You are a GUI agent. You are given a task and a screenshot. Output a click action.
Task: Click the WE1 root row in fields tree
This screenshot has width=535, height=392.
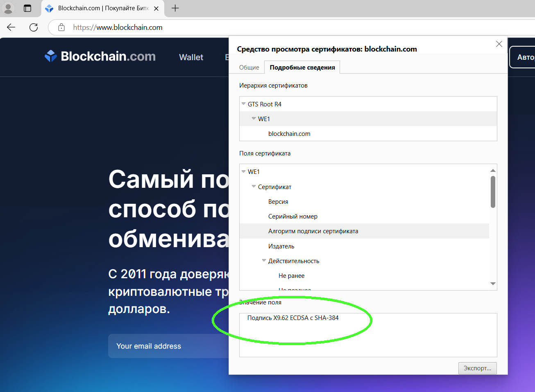364,172
